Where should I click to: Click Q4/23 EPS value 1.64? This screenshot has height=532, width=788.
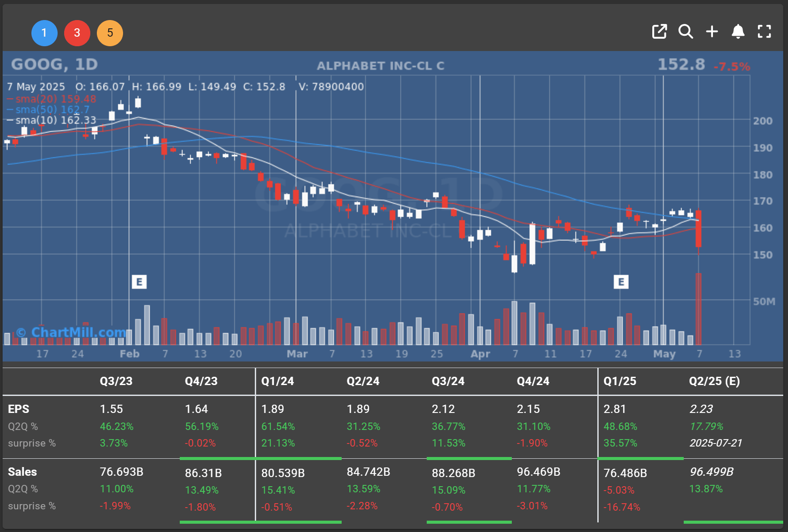pyautogui.click(x=196, y=409)
